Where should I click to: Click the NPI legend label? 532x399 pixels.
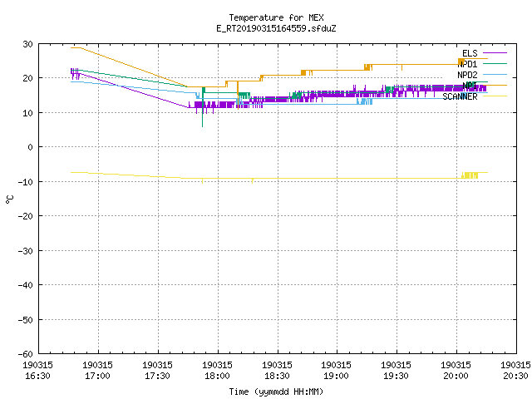pyautogui.click(x=470, y=86)
